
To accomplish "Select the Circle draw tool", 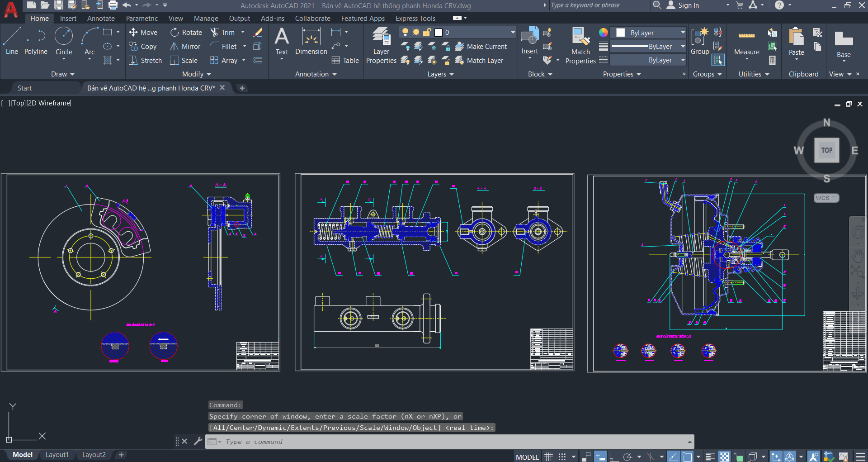I will click(x=64, y=42).
